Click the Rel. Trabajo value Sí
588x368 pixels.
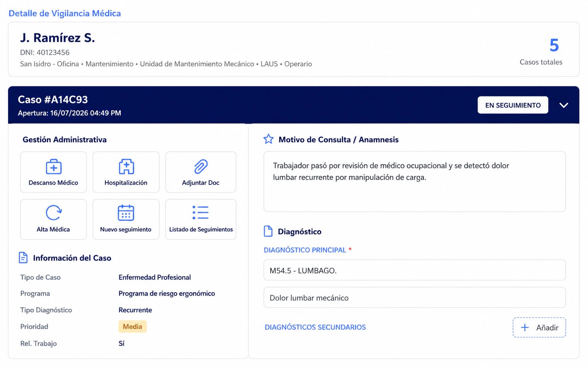point(121,344)
